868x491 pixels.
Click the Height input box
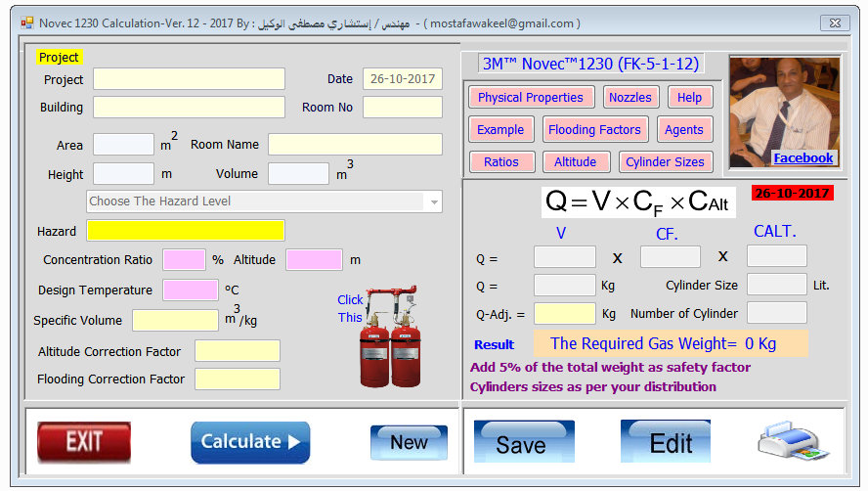(x=123, y=173)
